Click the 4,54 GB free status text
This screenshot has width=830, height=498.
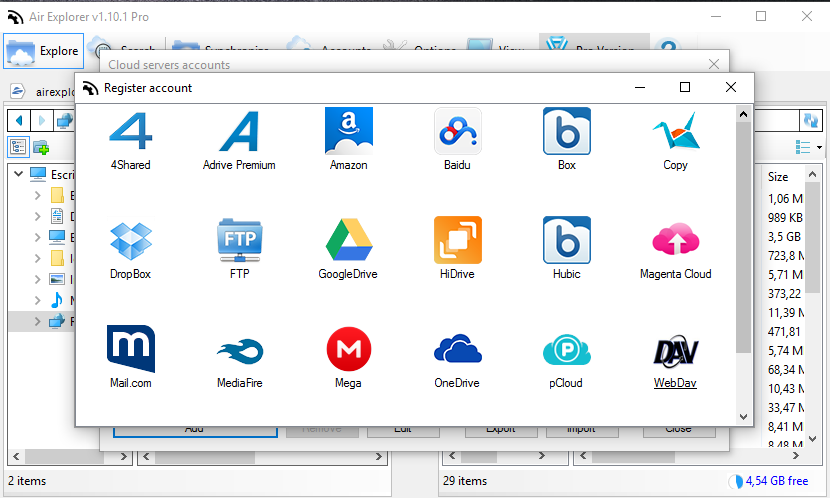coord(777,481)
